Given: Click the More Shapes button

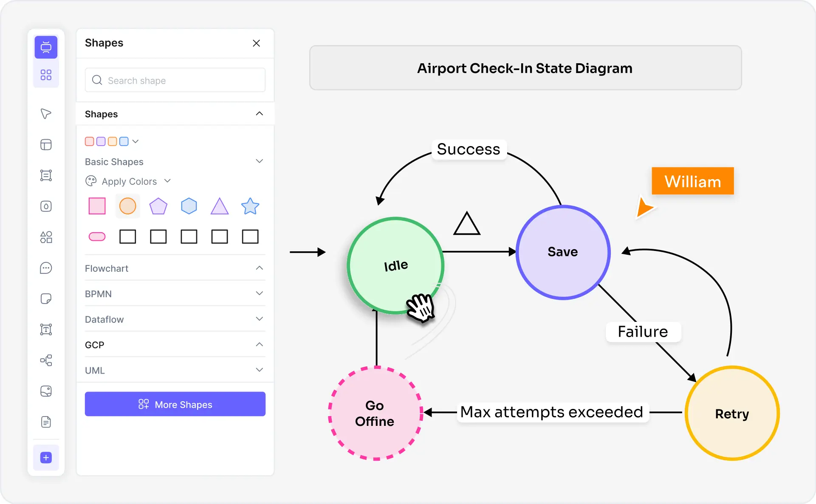Looking at the screenshot, I should (x=175, y=404).
